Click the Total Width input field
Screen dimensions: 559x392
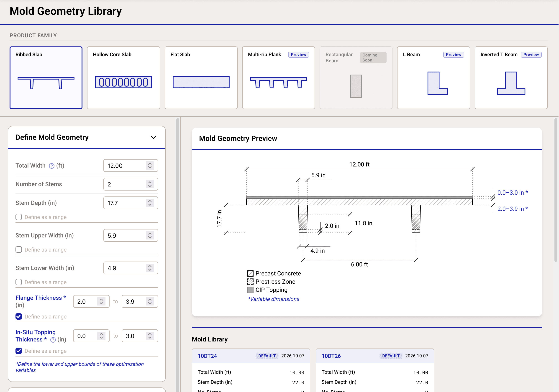click(131, 165)
